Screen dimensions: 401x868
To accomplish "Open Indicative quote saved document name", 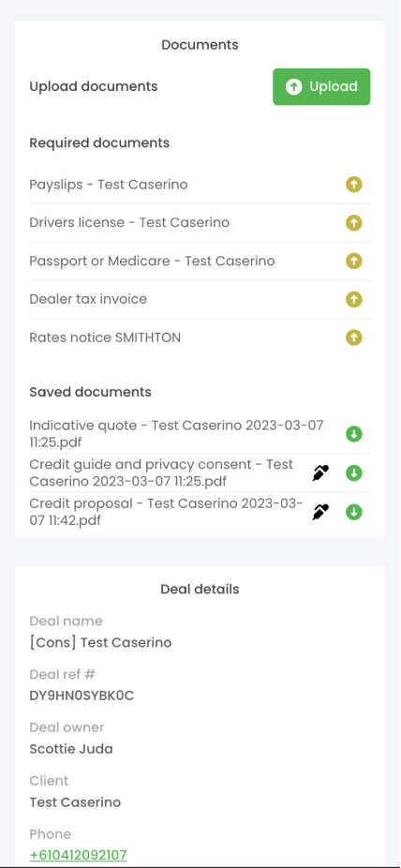I will 176,434.
